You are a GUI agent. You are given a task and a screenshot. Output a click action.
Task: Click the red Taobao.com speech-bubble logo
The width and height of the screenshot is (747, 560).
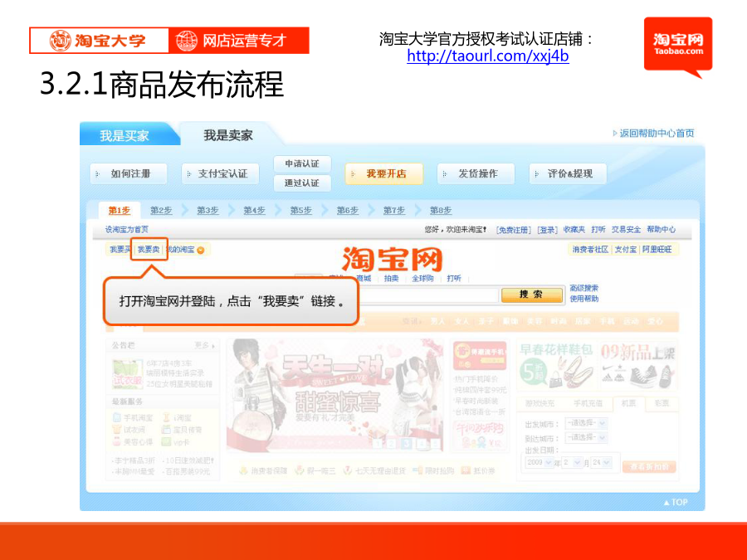(678, 46)
